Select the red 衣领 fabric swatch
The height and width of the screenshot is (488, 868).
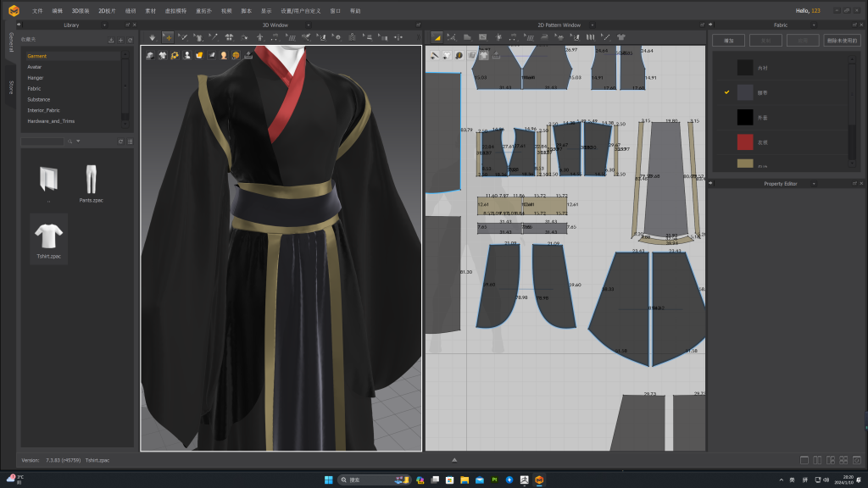745,142
